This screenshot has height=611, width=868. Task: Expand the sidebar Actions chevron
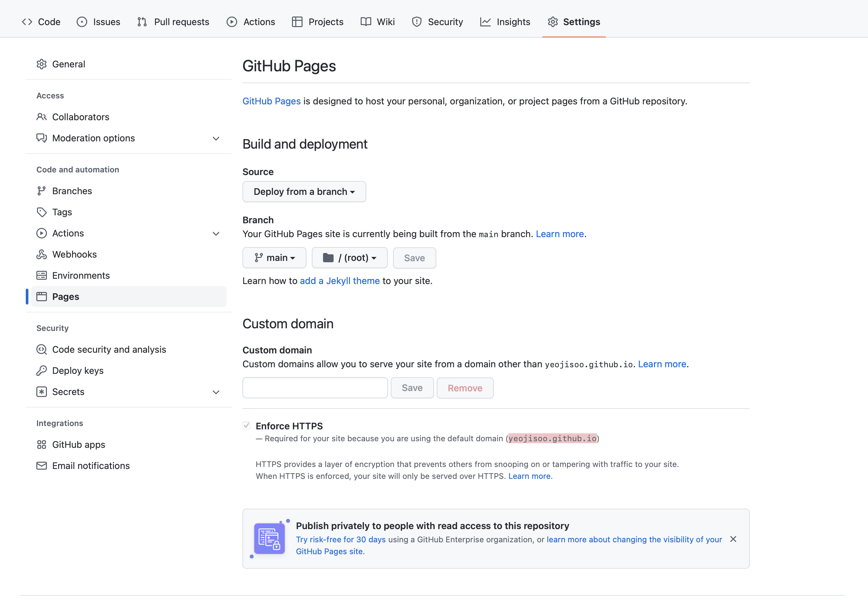216,234
